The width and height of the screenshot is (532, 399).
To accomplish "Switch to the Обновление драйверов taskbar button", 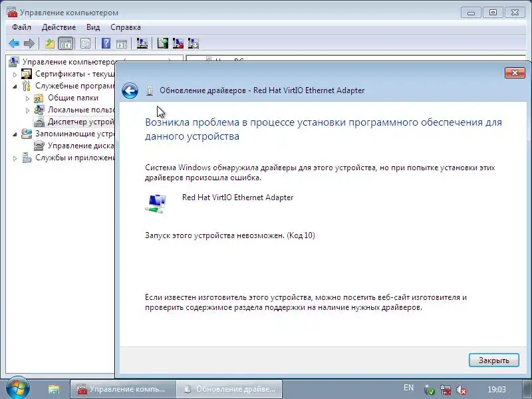I will coord(229,389).
